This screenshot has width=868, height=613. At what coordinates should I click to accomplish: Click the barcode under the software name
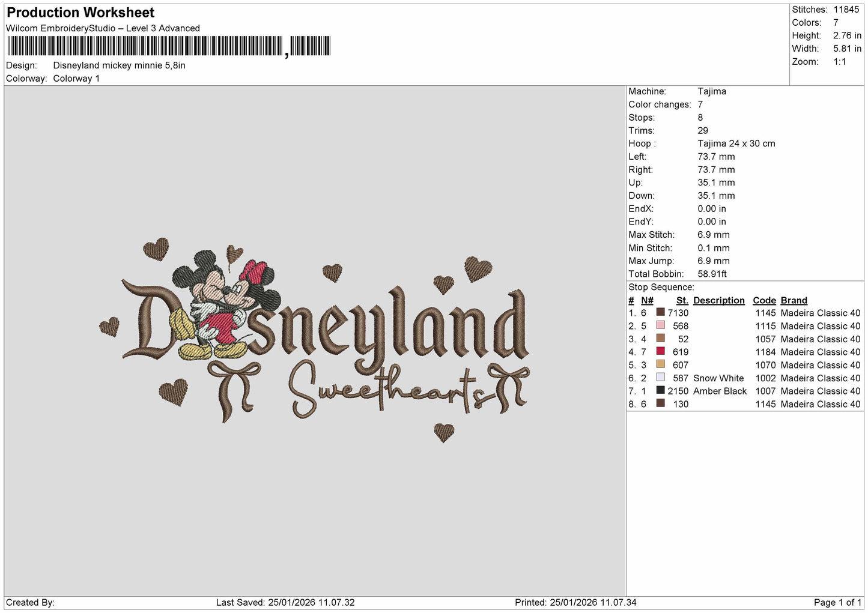pyautogui.click(x=169, y=46)
